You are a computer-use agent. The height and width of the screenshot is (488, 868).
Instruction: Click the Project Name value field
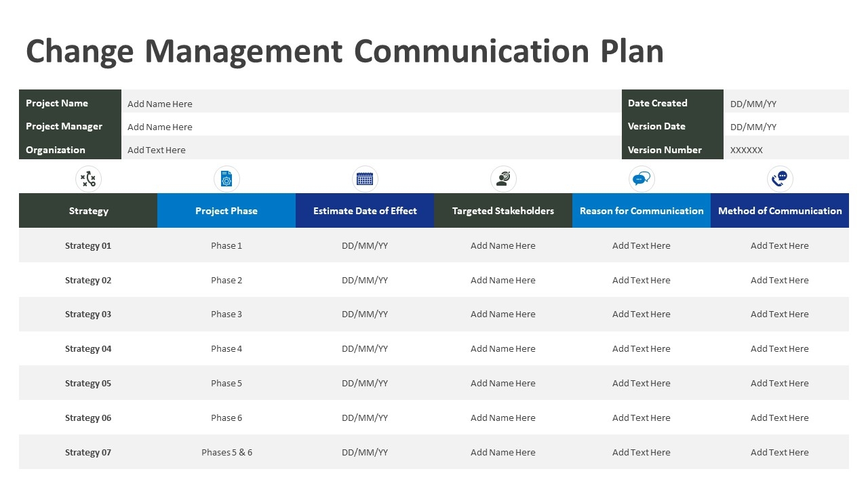pos(160,104)
